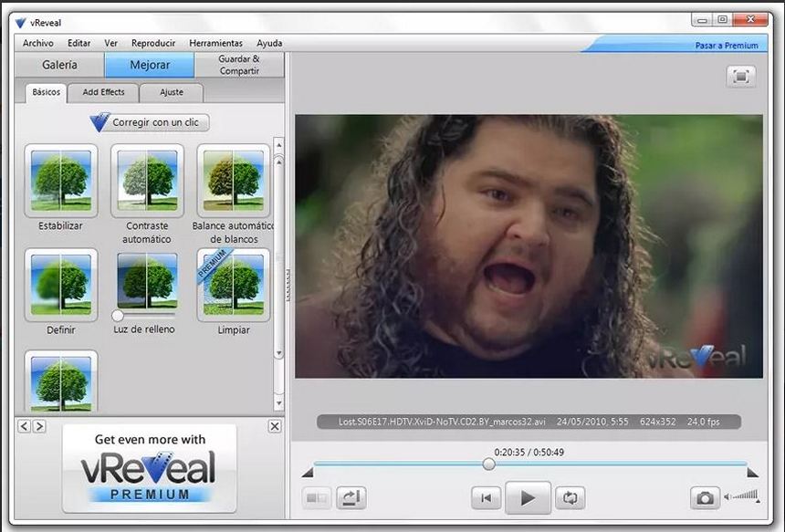
Task: Open the Ayuda menu
Action: 269,43
